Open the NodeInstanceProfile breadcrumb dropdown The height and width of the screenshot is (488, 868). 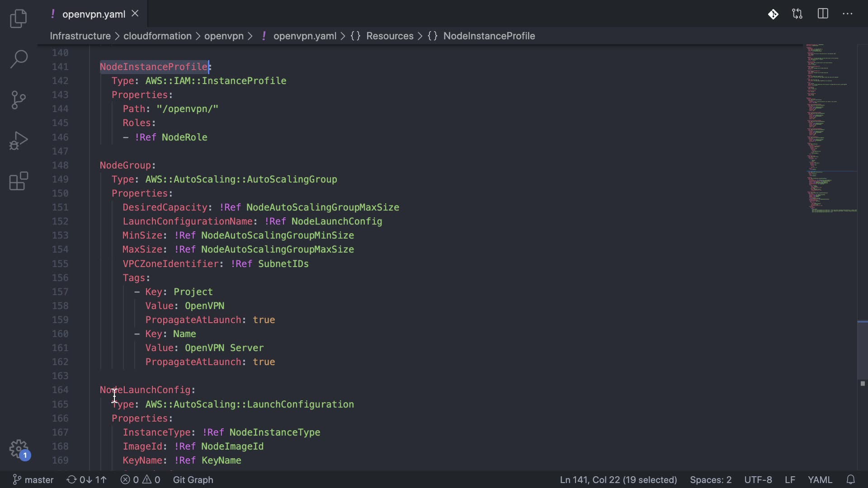pos(489,36)
